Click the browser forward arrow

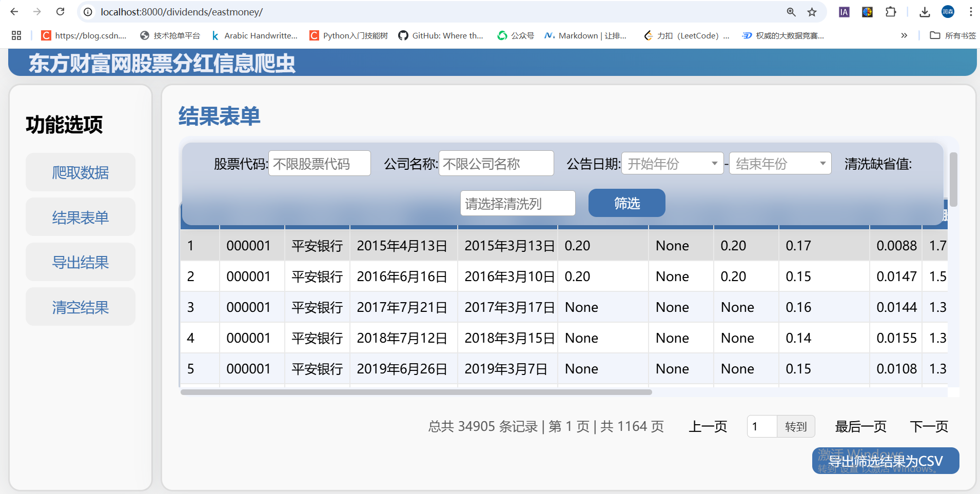click(x=37, y=12)
